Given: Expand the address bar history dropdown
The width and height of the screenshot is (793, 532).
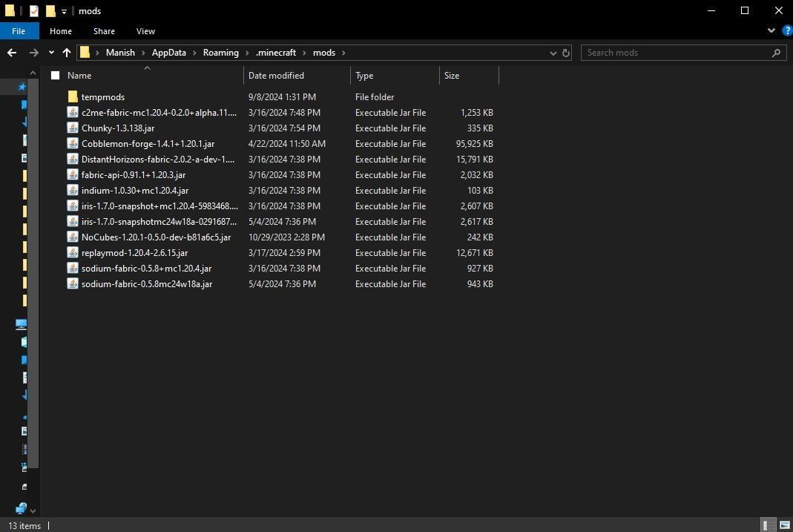Looking at the screenshot, I should click(553, 53).
